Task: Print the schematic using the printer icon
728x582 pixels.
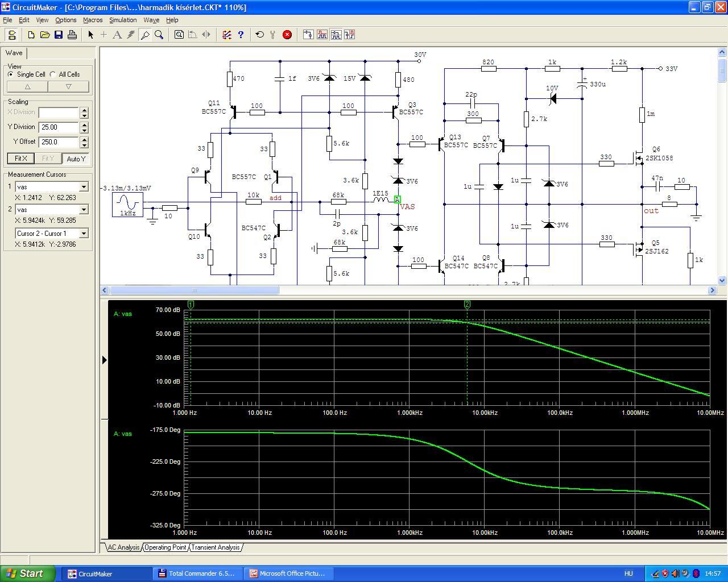Action: pos(72,35)
